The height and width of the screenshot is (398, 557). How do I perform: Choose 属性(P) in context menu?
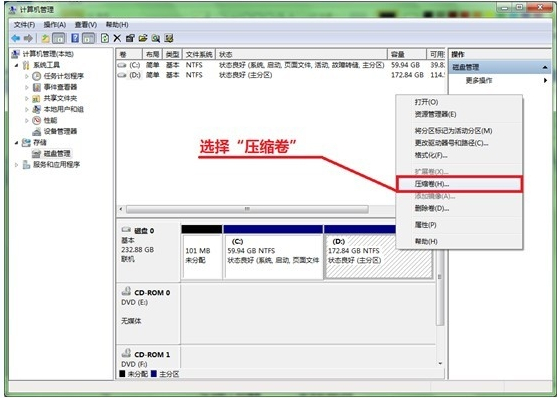pyautogui.click(x=459, y=225)
